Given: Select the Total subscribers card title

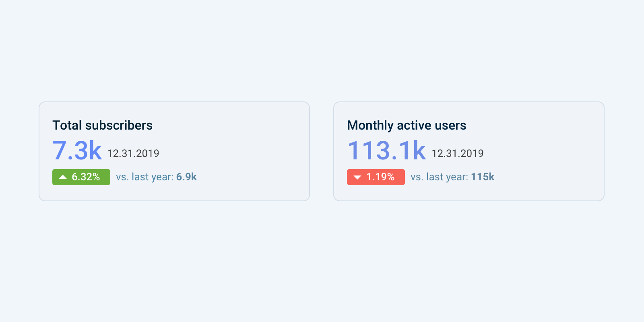Looking at the screenshot, I should 103,125.
